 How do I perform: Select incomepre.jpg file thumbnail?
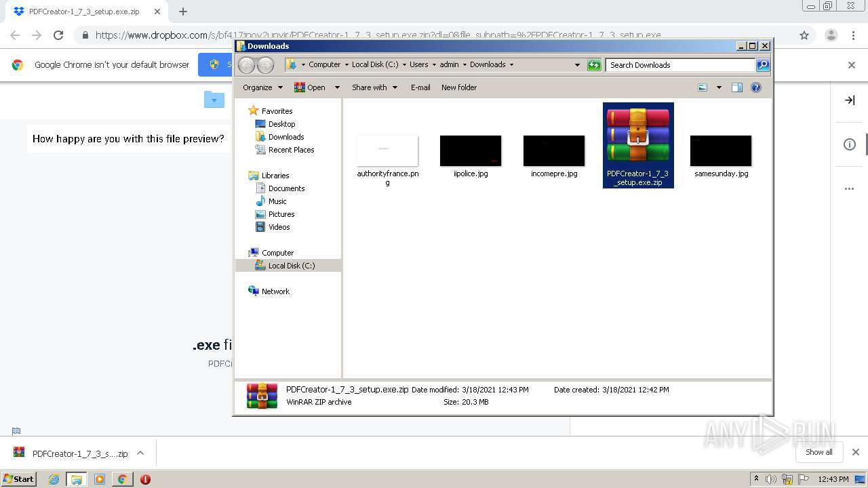tap(554, 150)
